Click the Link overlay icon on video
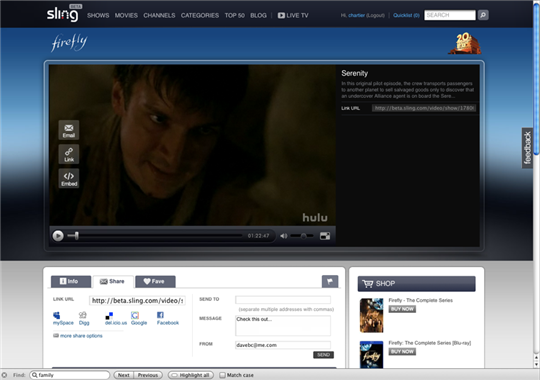Viewport: 540px width, 380px height. [x=69, y=154]
